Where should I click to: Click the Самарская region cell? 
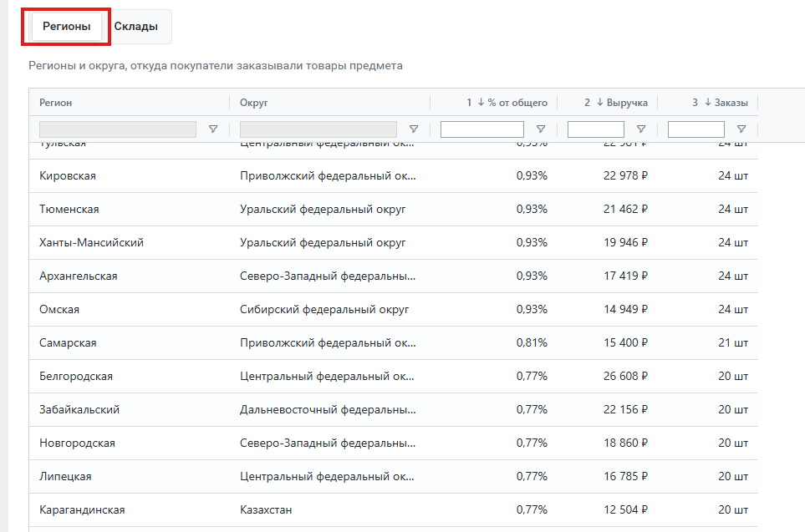coord(68,343)
